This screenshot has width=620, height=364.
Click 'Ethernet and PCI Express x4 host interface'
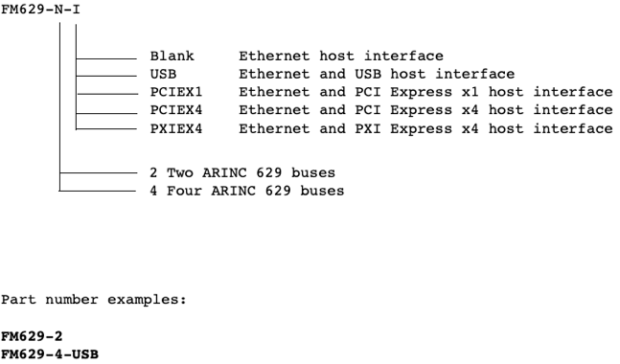[x=425, y=109]
